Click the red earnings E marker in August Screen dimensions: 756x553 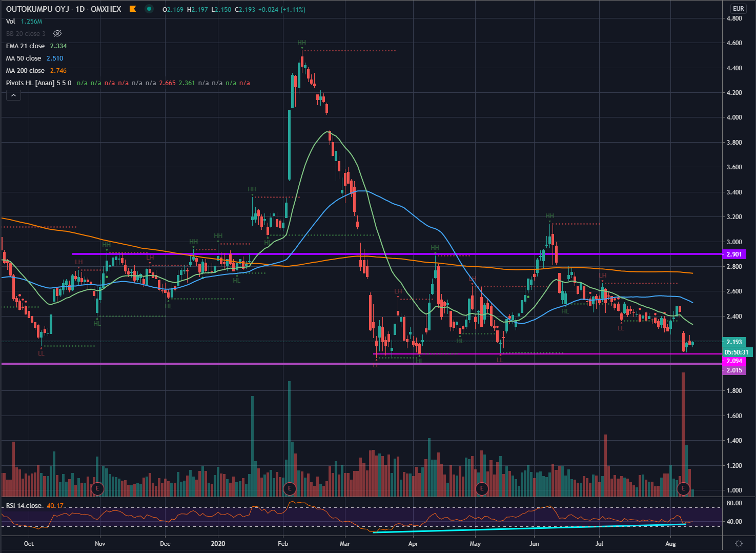point(683,488)
